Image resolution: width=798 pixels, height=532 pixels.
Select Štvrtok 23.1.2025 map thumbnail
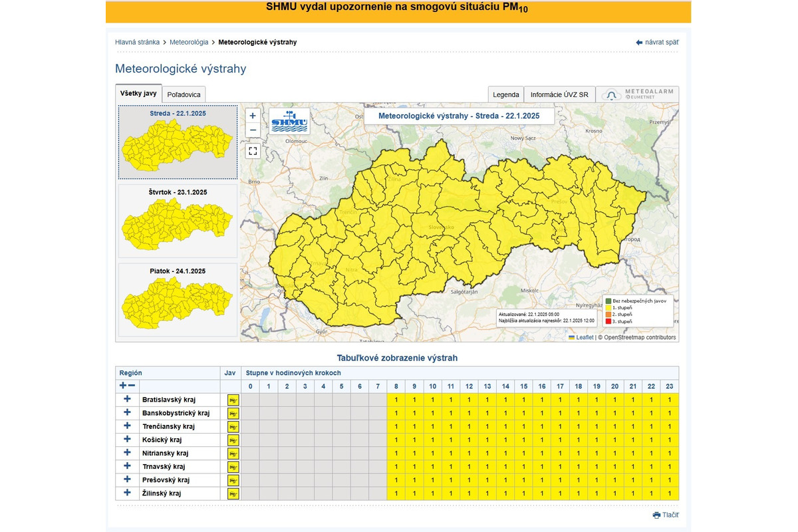[x=178, y=221]
